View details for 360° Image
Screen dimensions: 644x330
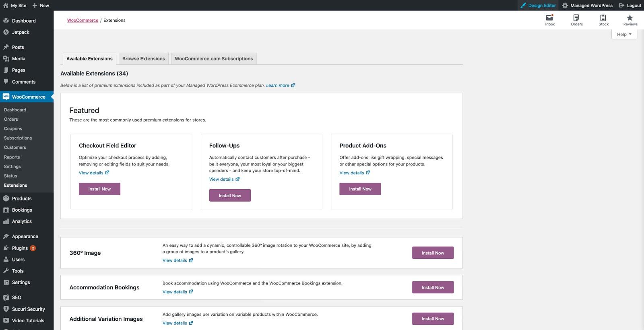[178, 260]
